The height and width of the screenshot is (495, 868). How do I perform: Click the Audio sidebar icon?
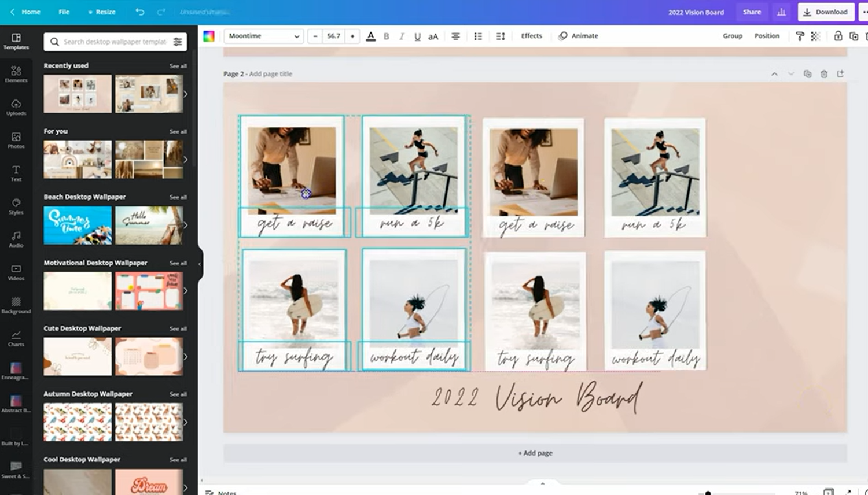(16, 238)
